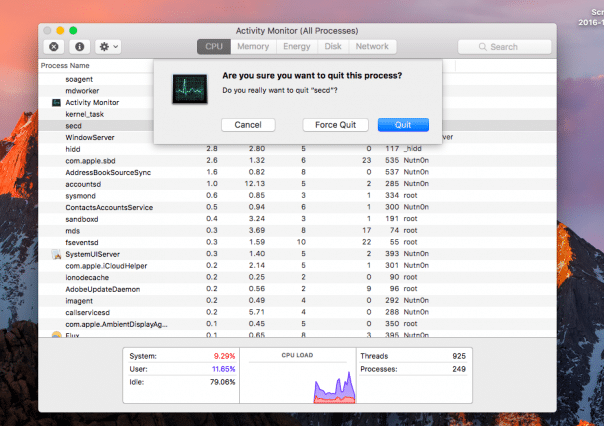Select the mds process

72,231
